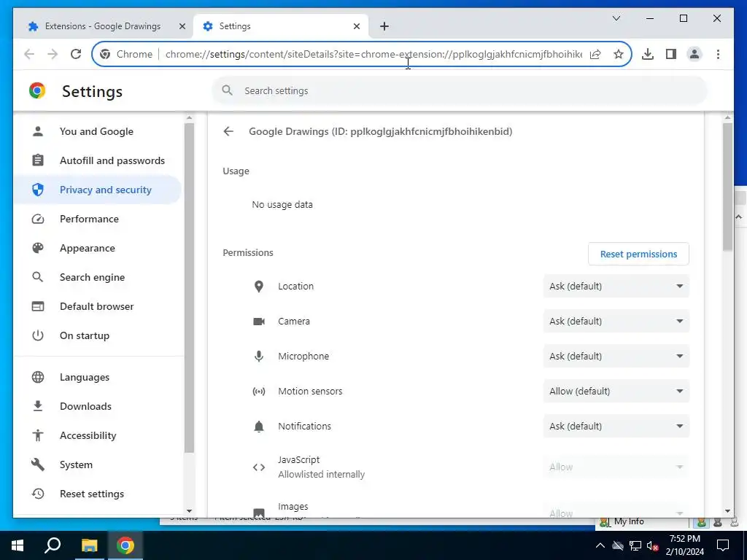This screenshot has height=560, width=747.
Task: Show hidden system tray icons
Action: 600,545
